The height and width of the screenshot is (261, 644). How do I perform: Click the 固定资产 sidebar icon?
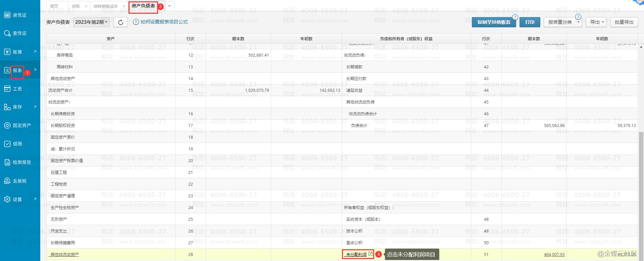(7, 125)
